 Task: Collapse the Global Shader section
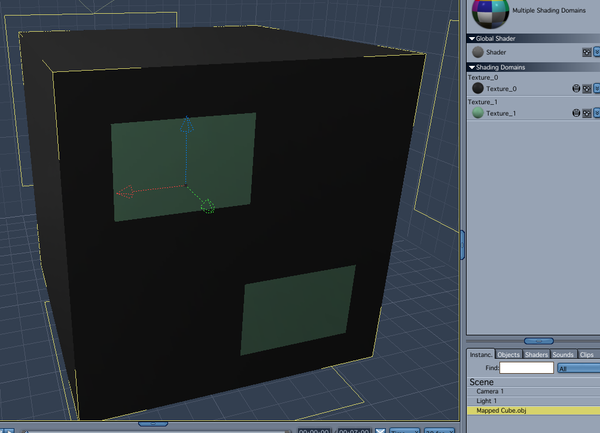pyautogui.click(x=472, y=39)
